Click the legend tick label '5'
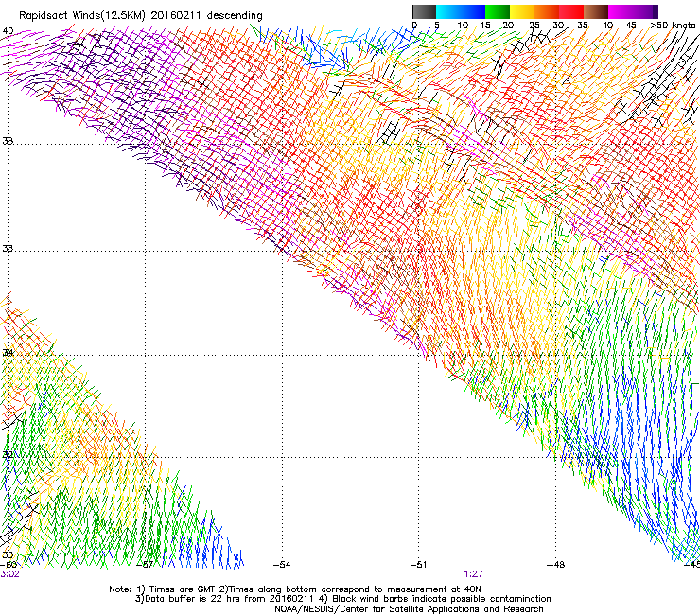This screenshot has width=700, height=615. tap(437, 26)
